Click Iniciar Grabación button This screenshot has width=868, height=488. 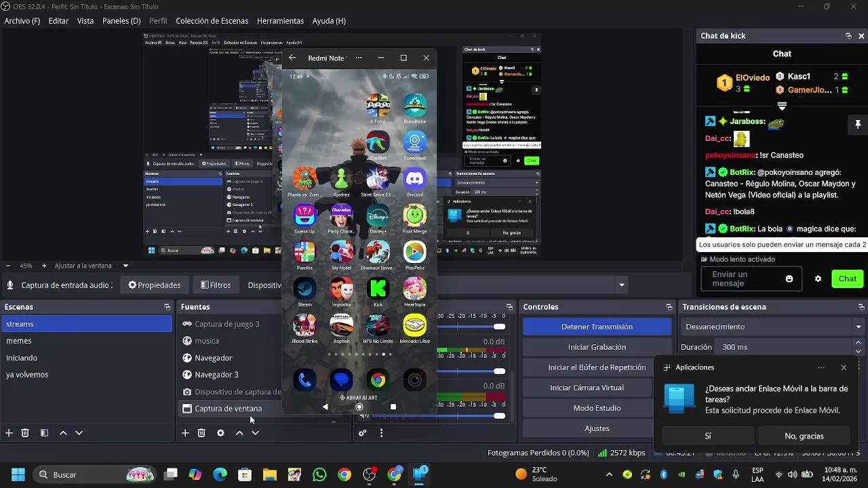tap(597, 347)
